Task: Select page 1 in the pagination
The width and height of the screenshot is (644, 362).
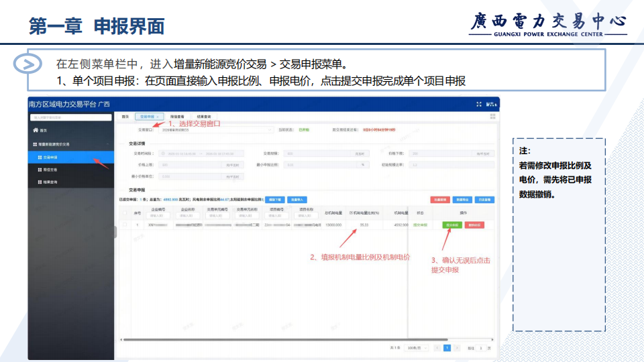Action: (447, 348)
